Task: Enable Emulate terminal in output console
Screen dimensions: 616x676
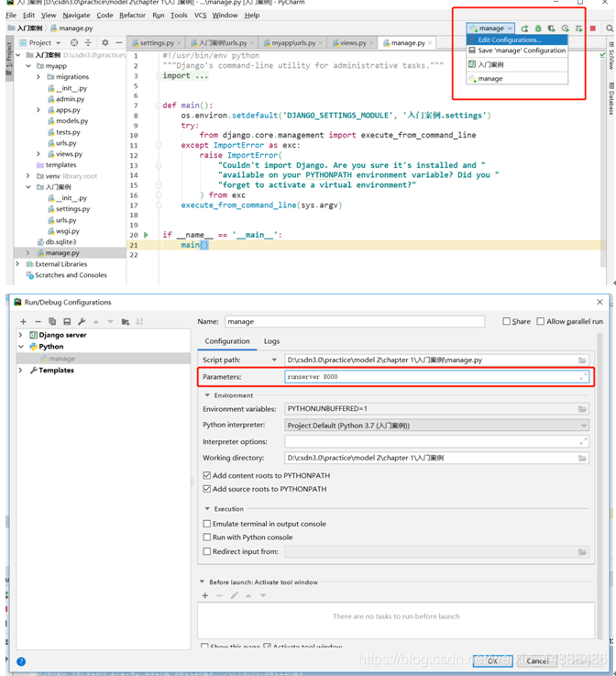Action: pos(207,524)
